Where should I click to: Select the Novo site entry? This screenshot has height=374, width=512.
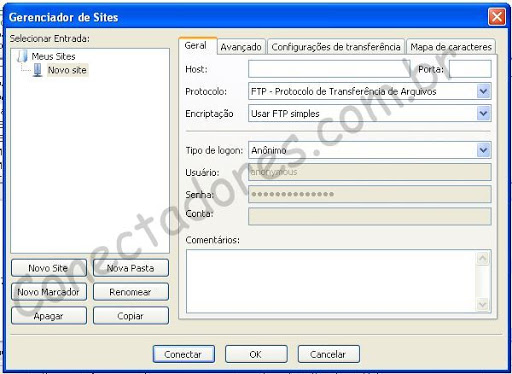(x=67, y=70)
